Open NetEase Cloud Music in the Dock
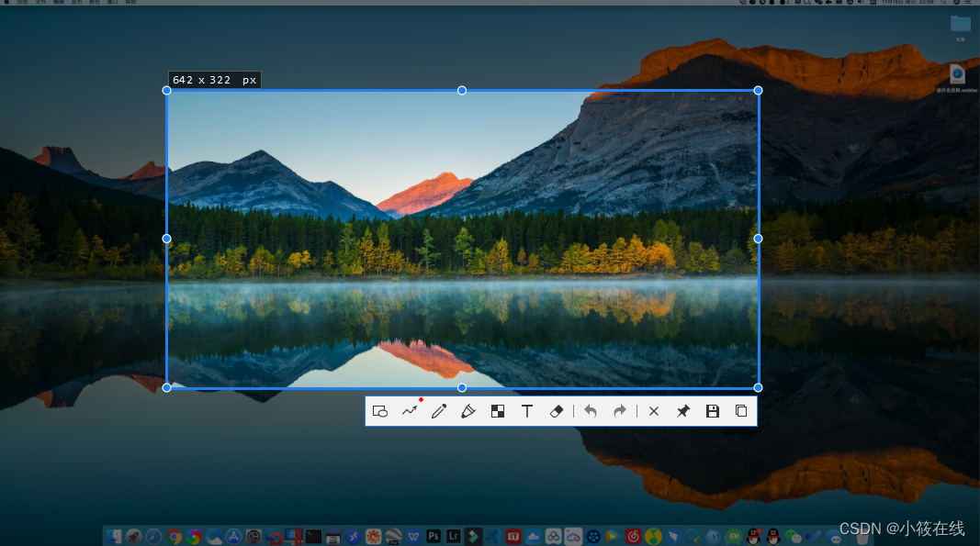Image resolution: width=980 pixels, height=546 pixels. click(633, 536)
